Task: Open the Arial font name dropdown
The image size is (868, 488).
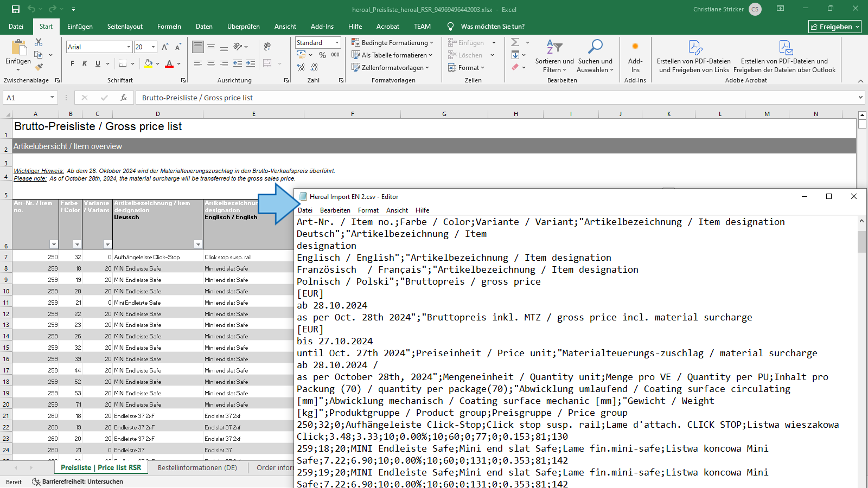Action: click(129, 47)
